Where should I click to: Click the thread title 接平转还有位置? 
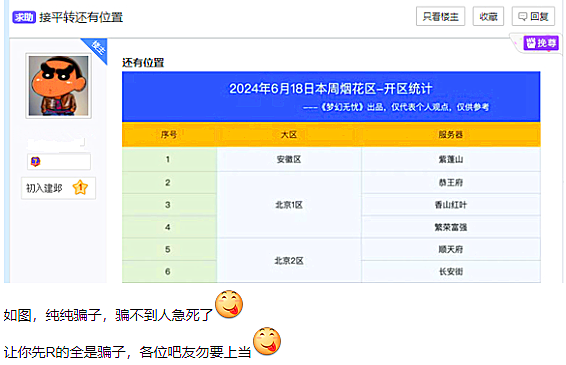point(81,17)
